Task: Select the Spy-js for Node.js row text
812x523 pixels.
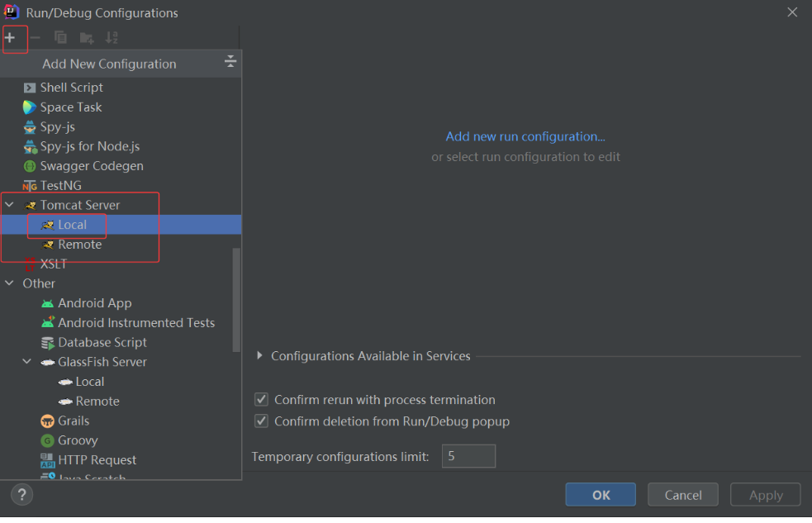Action: pyautogui.click(x=90, y=146)
